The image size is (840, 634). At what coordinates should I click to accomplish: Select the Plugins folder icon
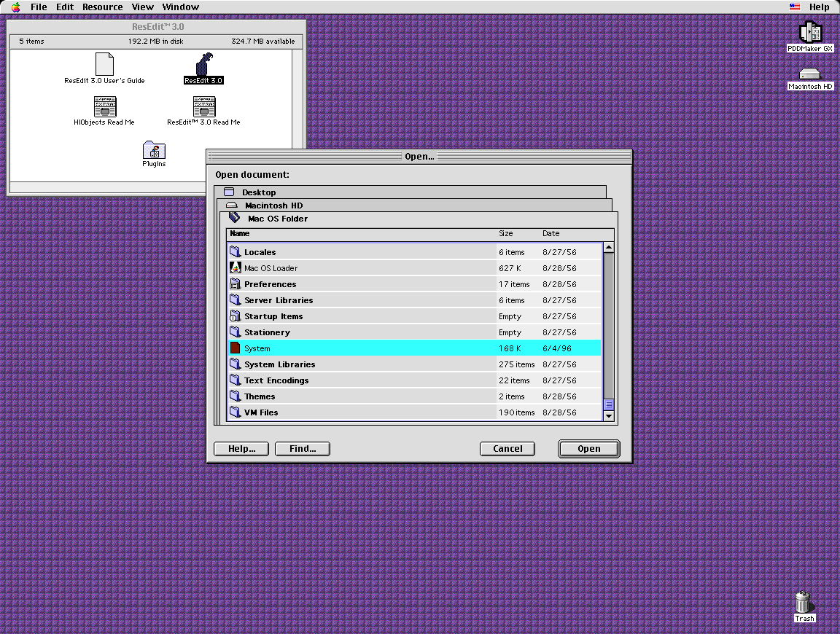click(155, 150)
